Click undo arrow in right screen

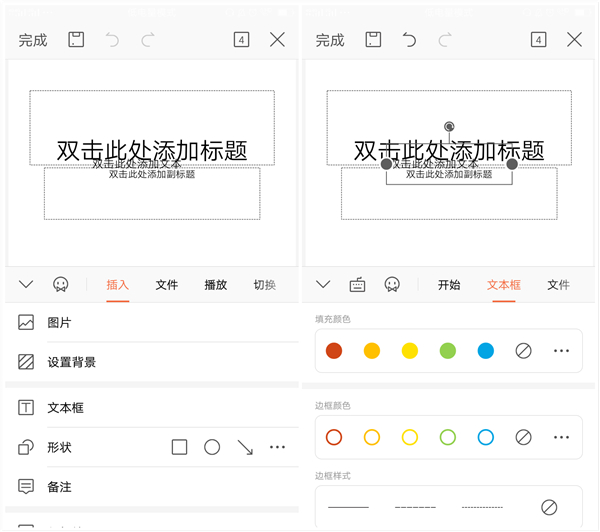point(409,39)
